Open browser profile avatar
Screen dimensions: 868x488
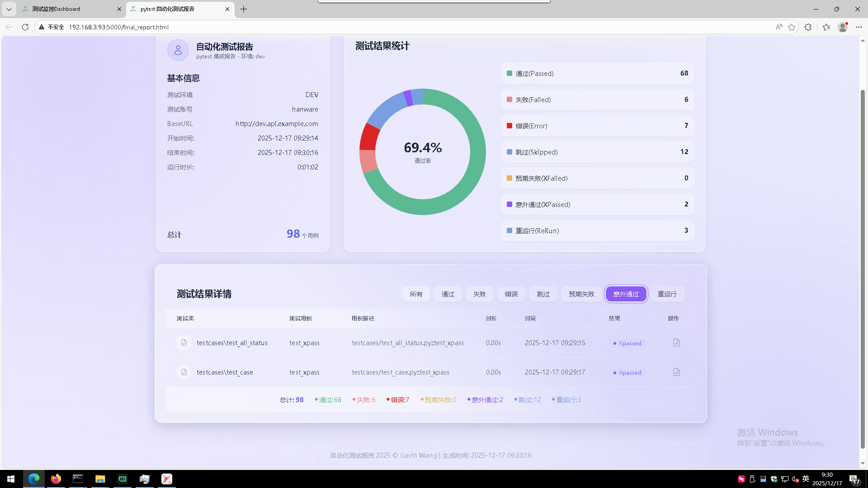click(x=843, y=27)
